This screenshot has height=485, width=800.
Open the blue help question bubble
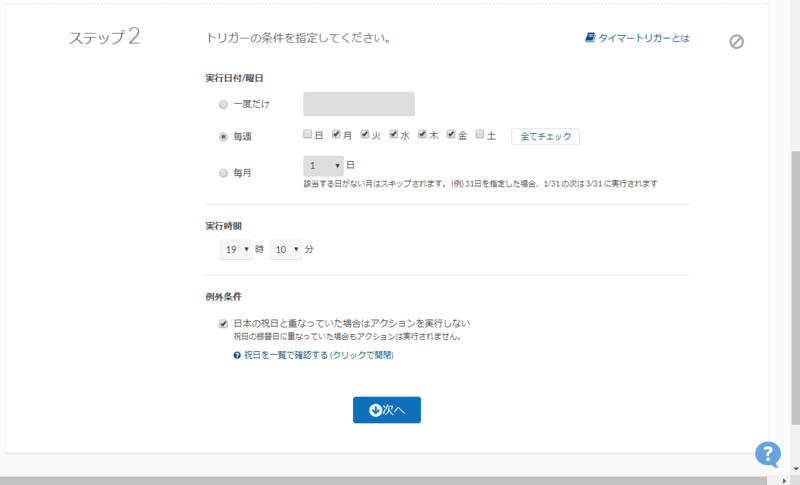(x=768, y=454)
